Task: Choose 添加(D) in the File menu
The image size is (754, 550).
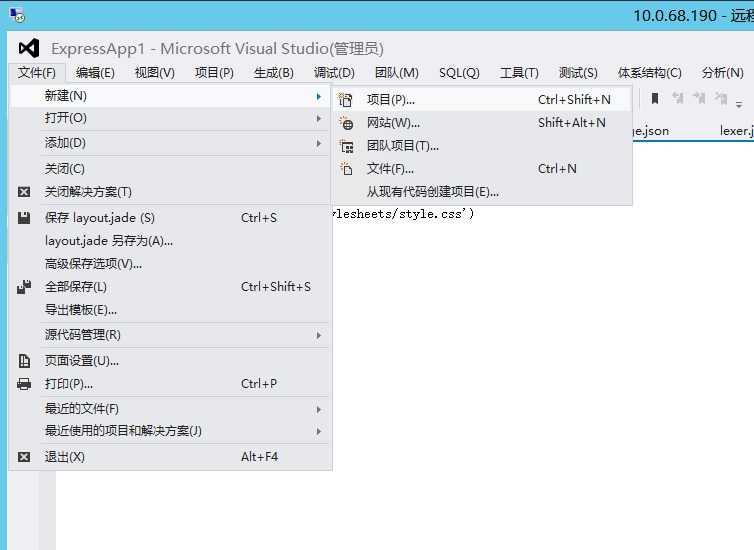Action: click(171, 143)
